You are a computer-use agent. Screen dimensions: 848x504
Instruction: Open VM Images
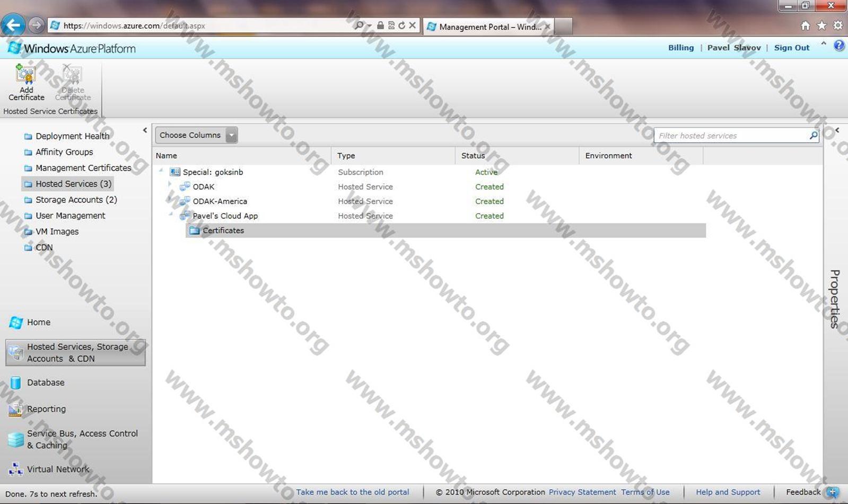click(57, 232)
